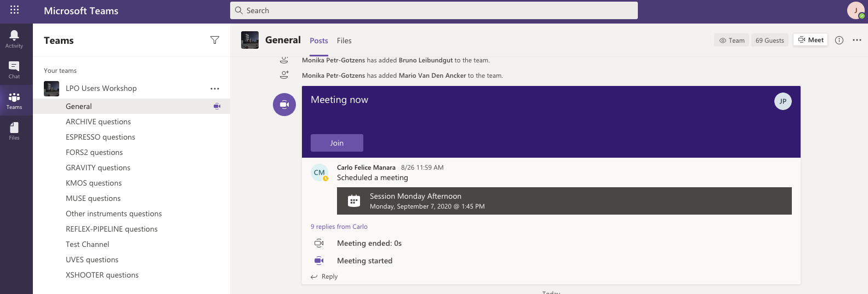Image resolution: width=868 pixels, height=294 pixels.
Task: Open the 69 Guests button
Action: (770, 40)
